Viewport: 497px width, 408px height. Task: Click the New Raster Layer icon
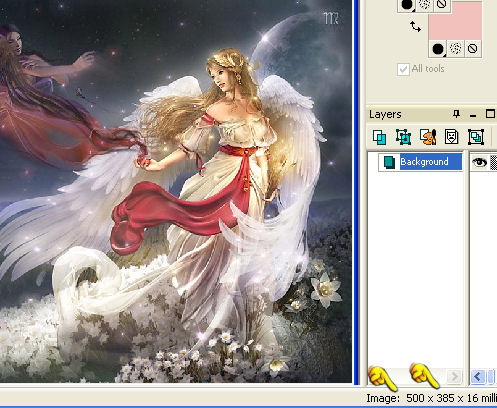pos(379,137)
